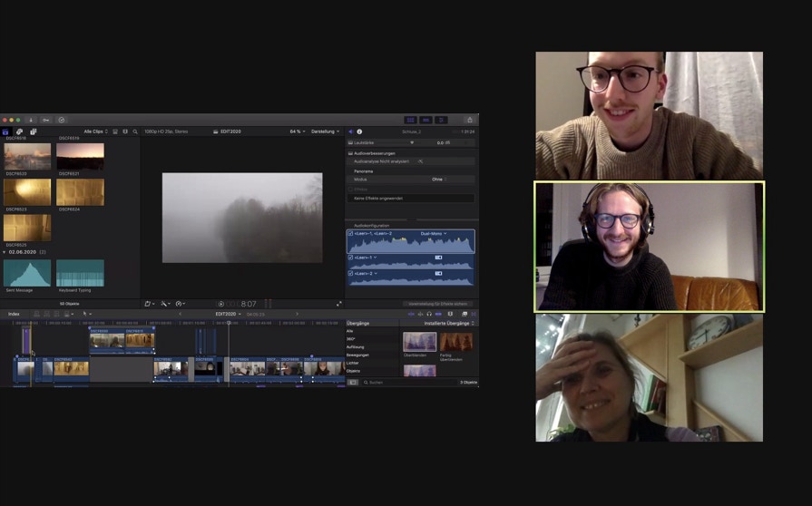Expand the Darstellung view options menu
Image resolution: width=812 pixels, height=506 pixels.
325,131
